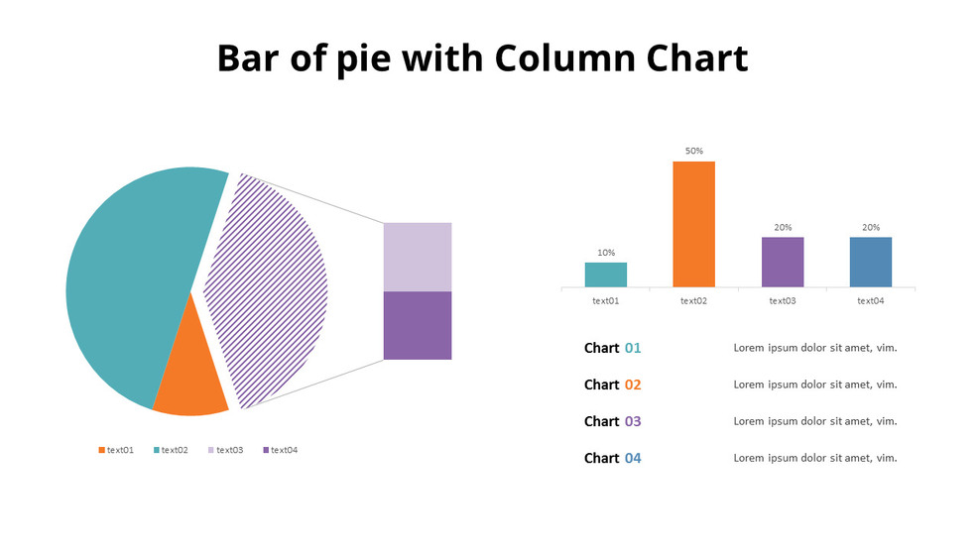Select the blue text04 column bar
980x551 pixels.
tap(870, 262)
